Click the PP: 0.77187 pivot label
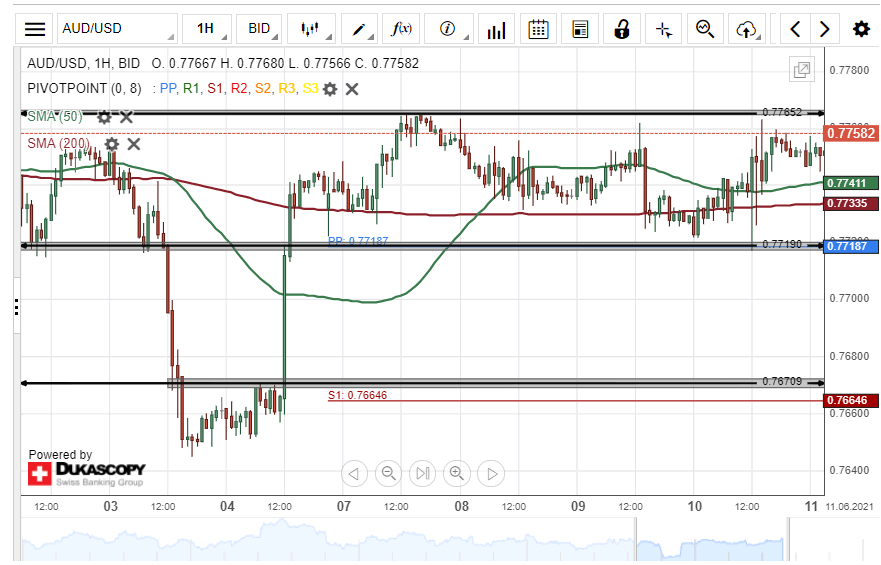881x565 pixels. click(x=358, y=241)
